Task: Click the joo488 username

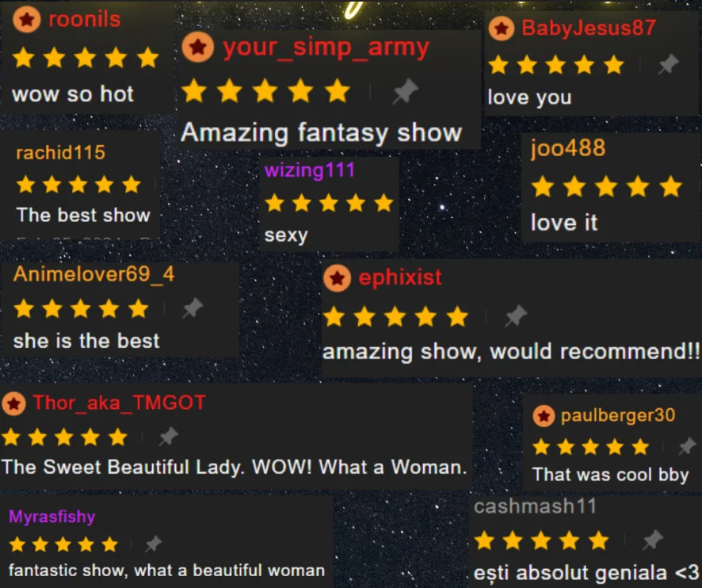Action: (x=567, y=148)
